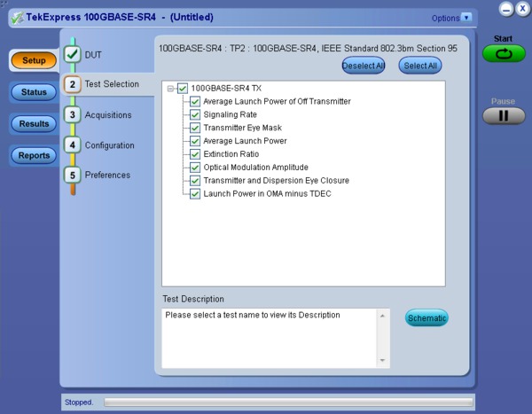532x414 pixels.
Task: Uncheck Transmitter and Dispersion Eye Closure
Action: (195, 181)
